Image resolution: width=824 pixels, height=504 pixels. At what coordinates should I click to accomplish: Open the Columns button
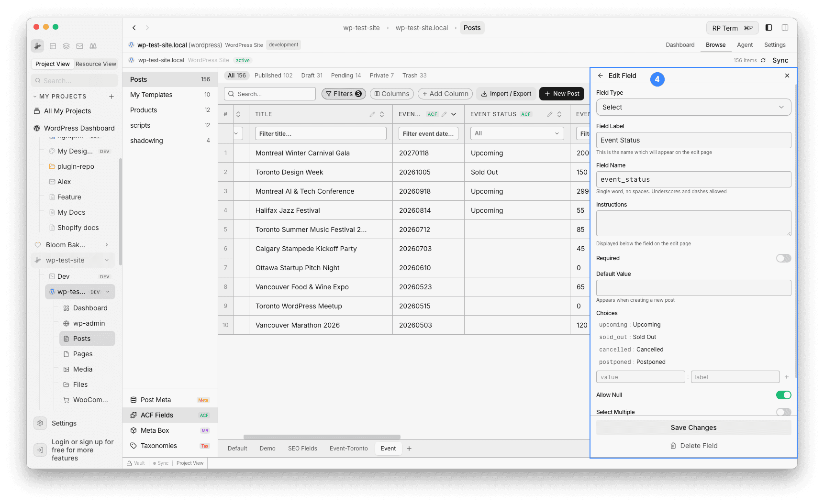[392, 94]
